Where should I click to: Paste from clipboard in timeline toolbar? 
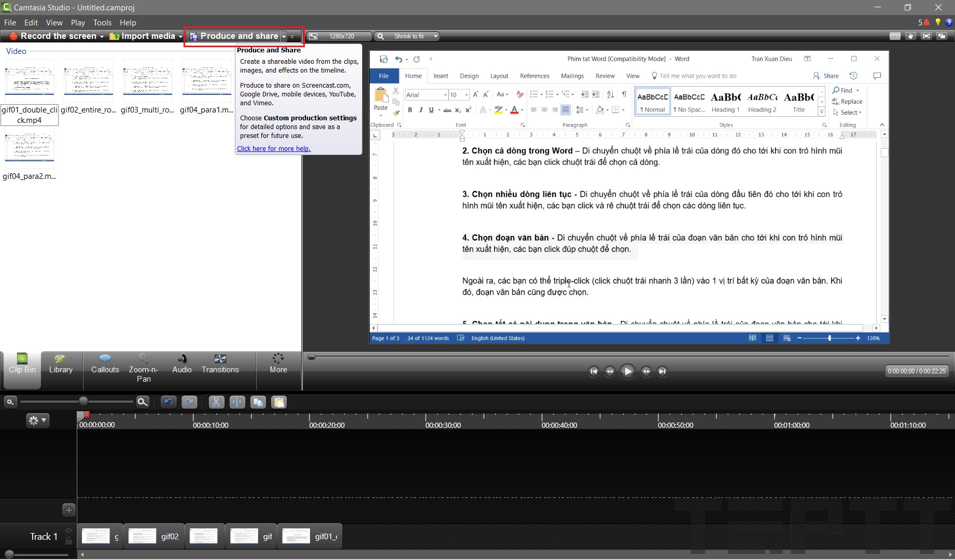coord(278,402)
